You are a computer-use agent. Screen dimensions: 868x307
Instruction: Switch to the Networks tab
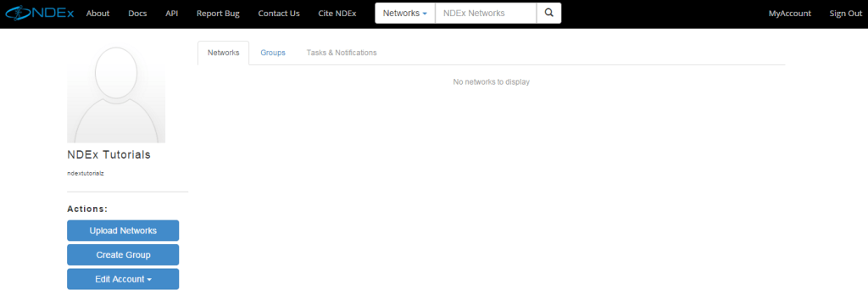click(x=224, y=53)
